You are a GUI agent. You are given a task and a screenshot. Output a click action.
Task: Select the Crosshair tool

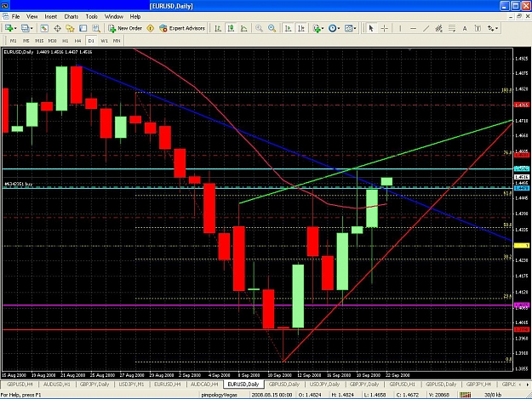click(384, 28)
